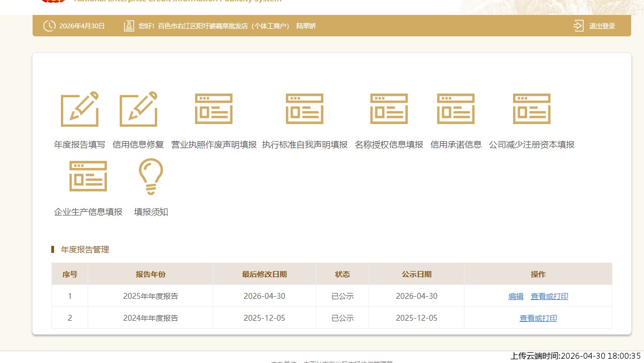The width and height of the screenshot is (644, 363).
Task: Select the 信用承诺信息 form icon
Action: tap(456, 109)
